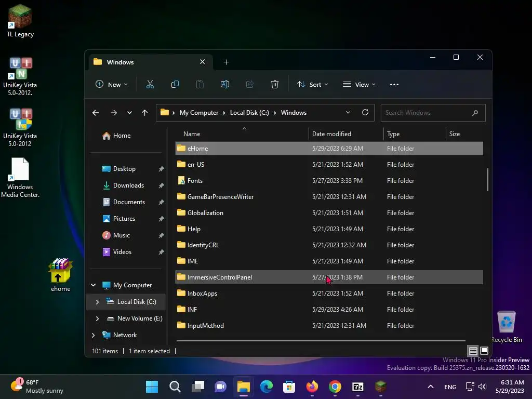The height and width of the screenshot is (399, 532).
Task: Select the GameBarPresenceWriter folder
Action: click(329, 197)
